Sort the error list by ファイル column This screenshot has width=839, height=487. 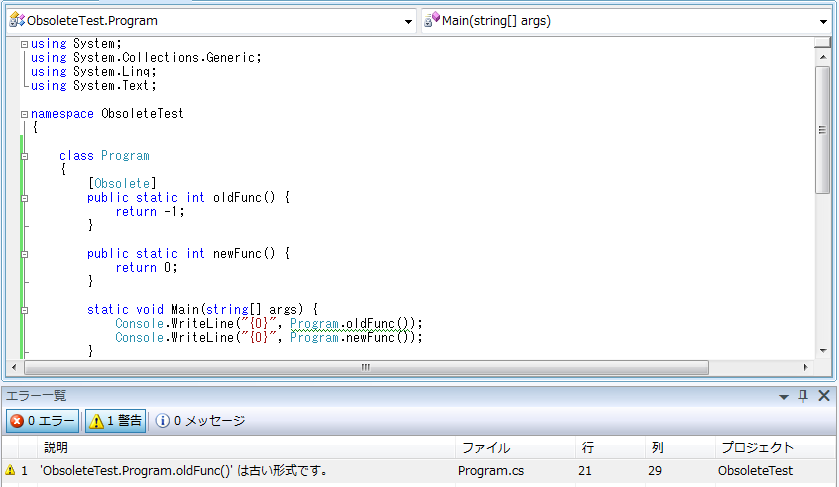[515, 447]
